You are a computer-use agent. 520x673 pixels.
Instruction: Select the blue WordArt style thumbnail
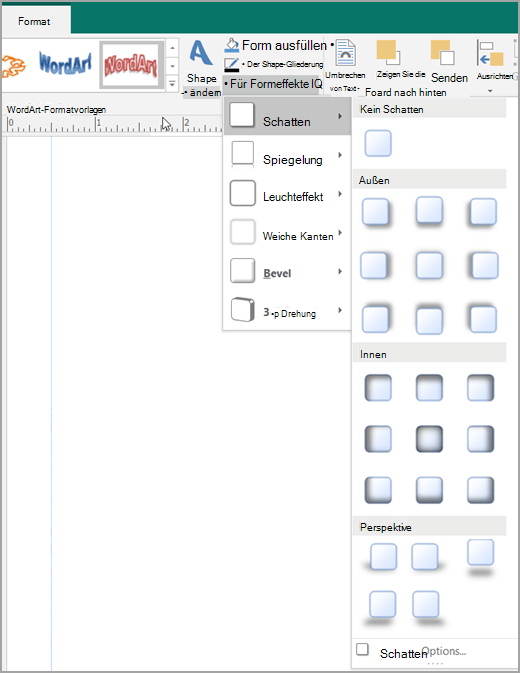(65, 64)
